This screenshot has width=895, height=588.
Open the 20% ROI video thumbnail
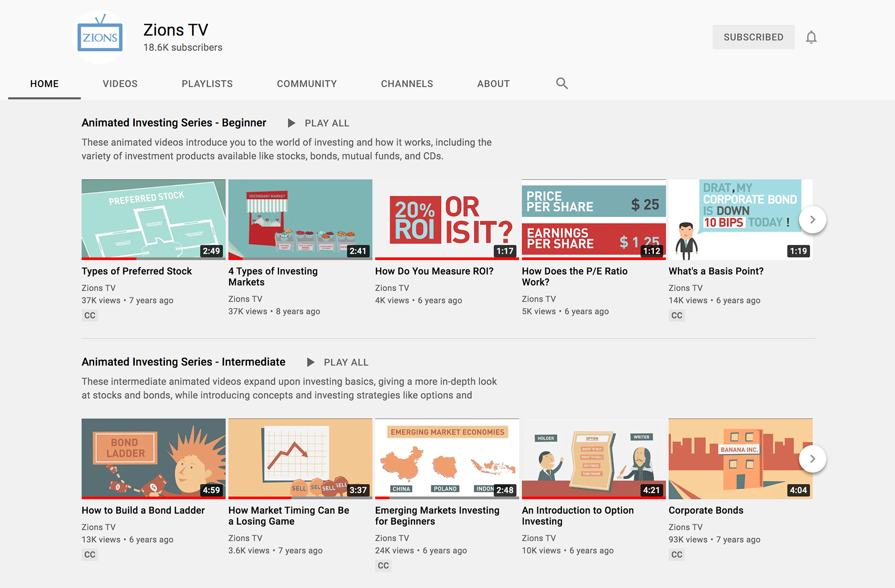447,219
